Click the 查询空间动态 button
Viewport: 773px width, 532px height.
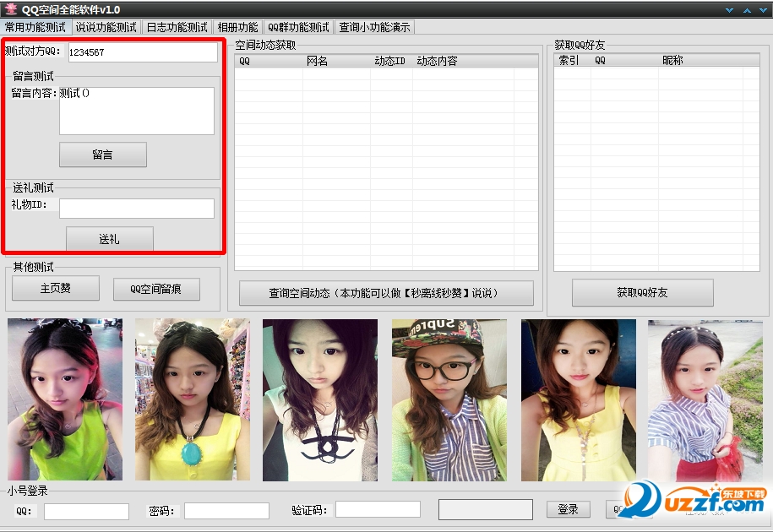pos(386,293)
